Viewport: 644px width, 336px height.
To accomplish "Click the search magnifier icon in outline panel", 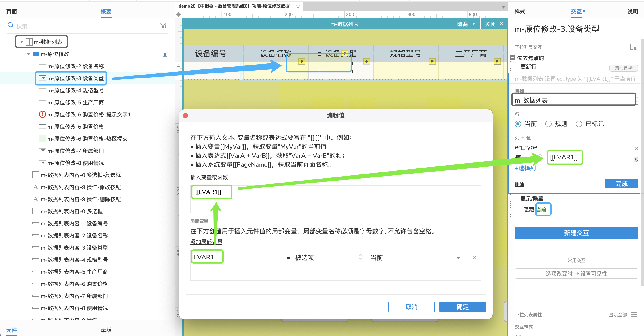I will (11, 25).
